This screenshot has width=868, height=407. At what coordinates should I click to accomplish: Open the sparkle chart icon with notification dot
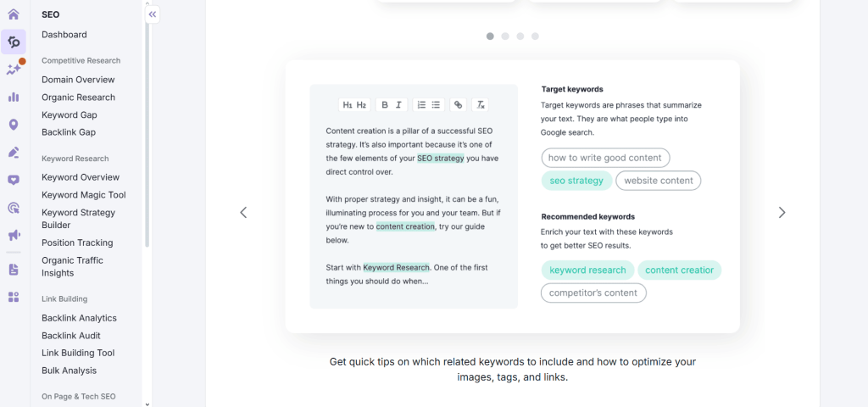[x=14, y=69]
